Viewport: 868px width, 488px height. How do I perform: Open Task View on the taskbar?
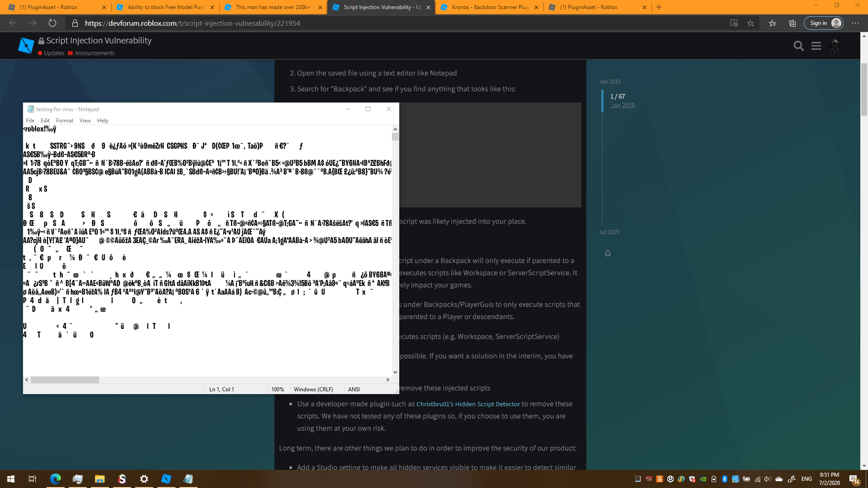(33, 479)
